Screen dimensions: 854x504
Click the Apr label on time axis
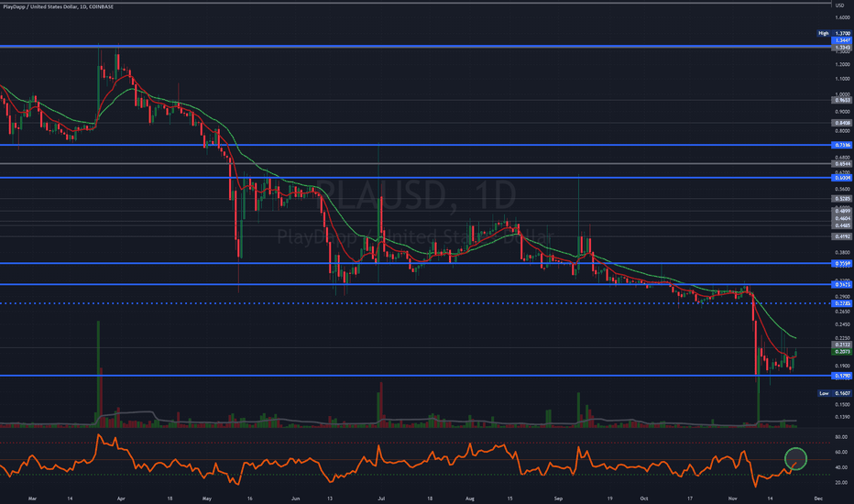click(x=121, y=498)
